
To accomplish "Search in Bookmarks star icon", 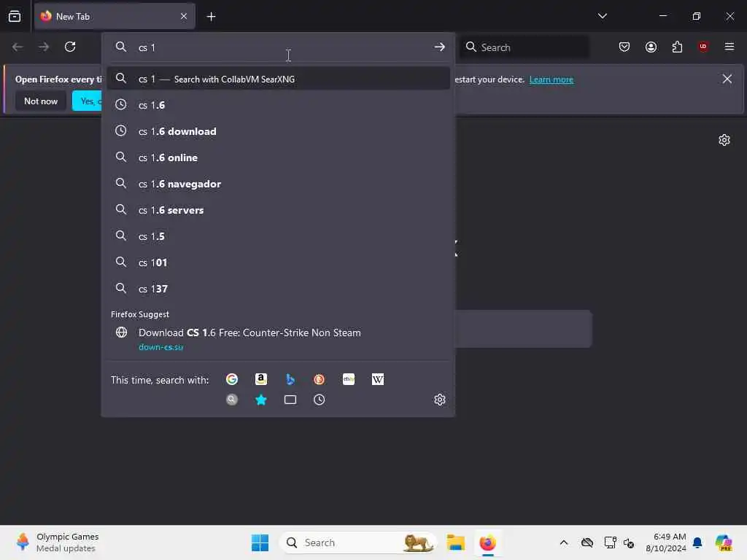I will pos(261,400).
